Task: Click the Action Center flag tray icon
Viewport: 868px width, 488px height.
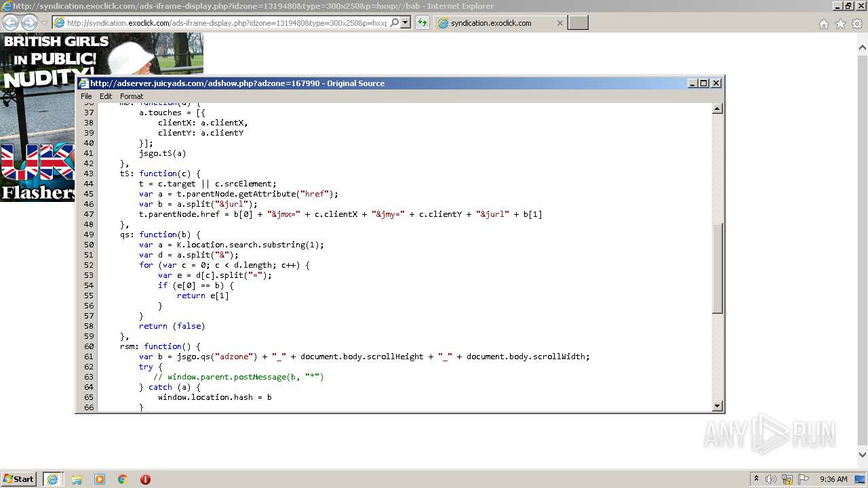Action: [804, 479]
